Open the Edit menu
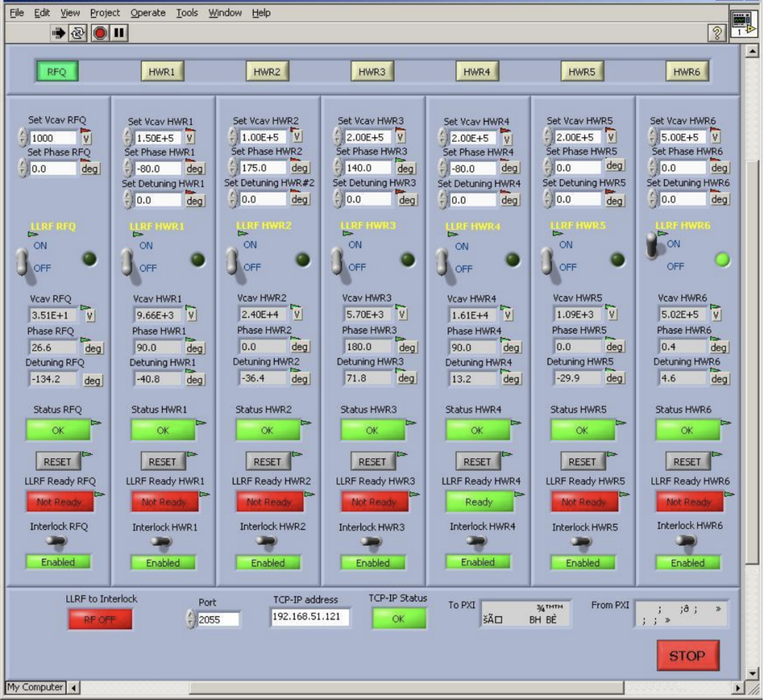This screenshot has height=700, width=764. (42, 13)
